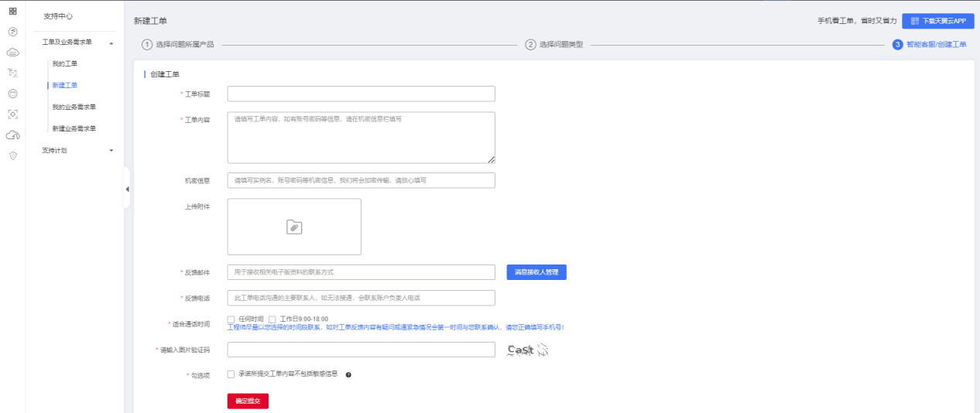Screen dimensions: 980x413
Task: Click the cloud upload icon in the left rail
Action: (x=12, y=135)
